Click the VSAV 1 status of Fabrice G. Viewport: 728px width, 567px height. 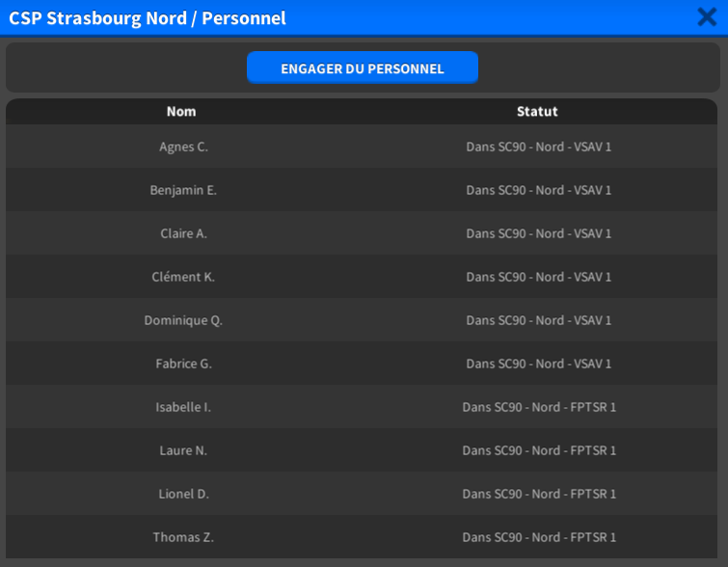coord(538,364)
